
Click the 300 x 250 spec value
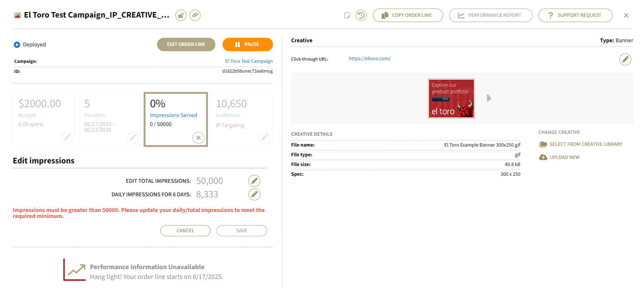coord(510,174)
